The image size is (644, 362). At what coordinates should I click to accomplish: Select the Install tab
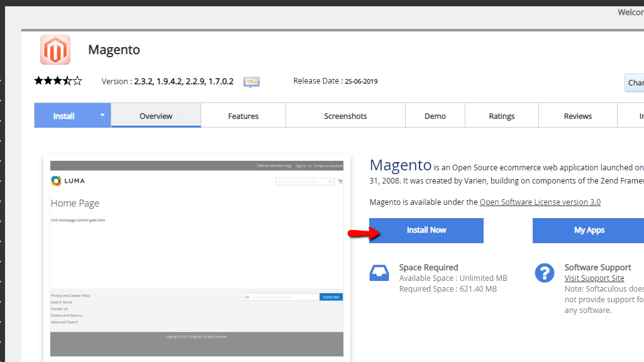pos(64,116)
